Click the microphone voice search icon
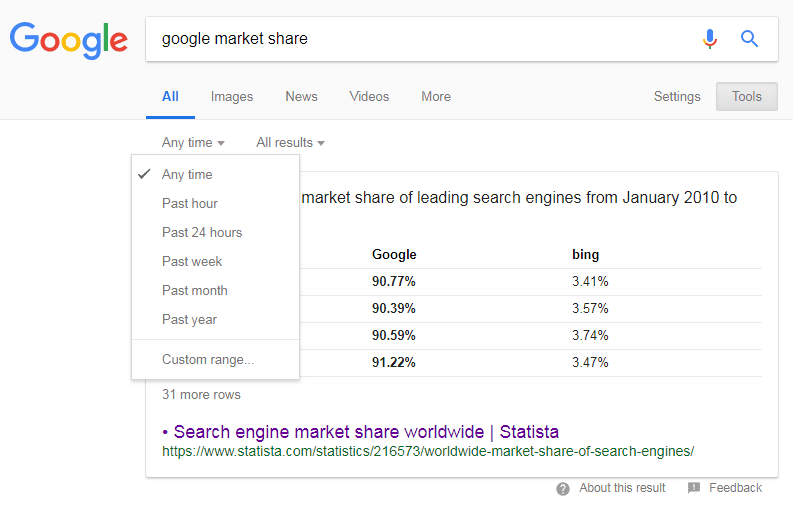 [x=710, y=39]
